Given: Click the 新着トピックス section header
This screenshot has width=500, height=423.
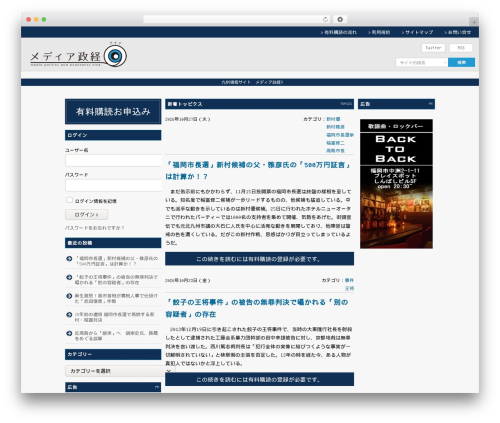Looking at the screenshot, I should pyautogui.click(x=259, y=104).
